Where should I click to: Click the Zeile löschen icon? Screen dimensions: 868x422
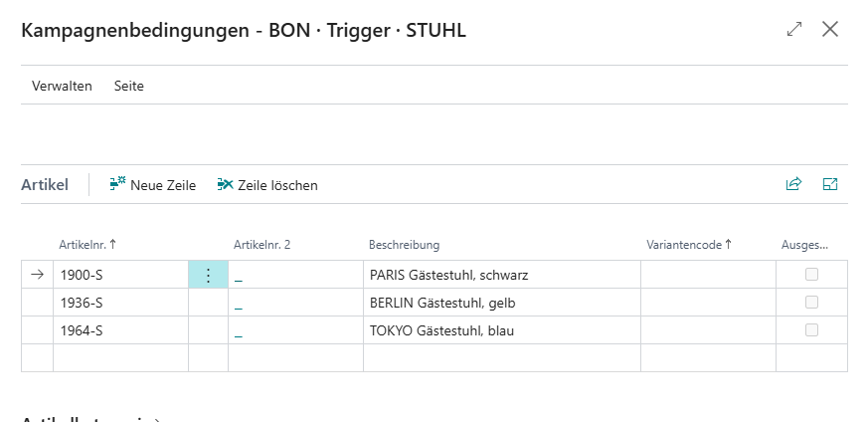pyautogui.click(x=225, y=184)
